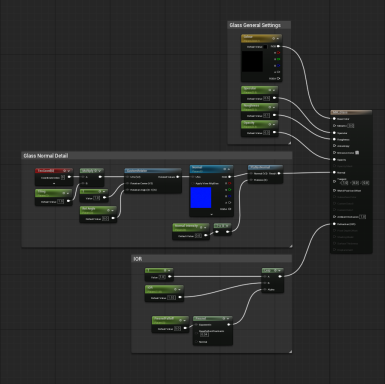Click the Fresnel node output pin
This screenshot has height=384, width=385.
pyautogui.click(x=229, y=324)
